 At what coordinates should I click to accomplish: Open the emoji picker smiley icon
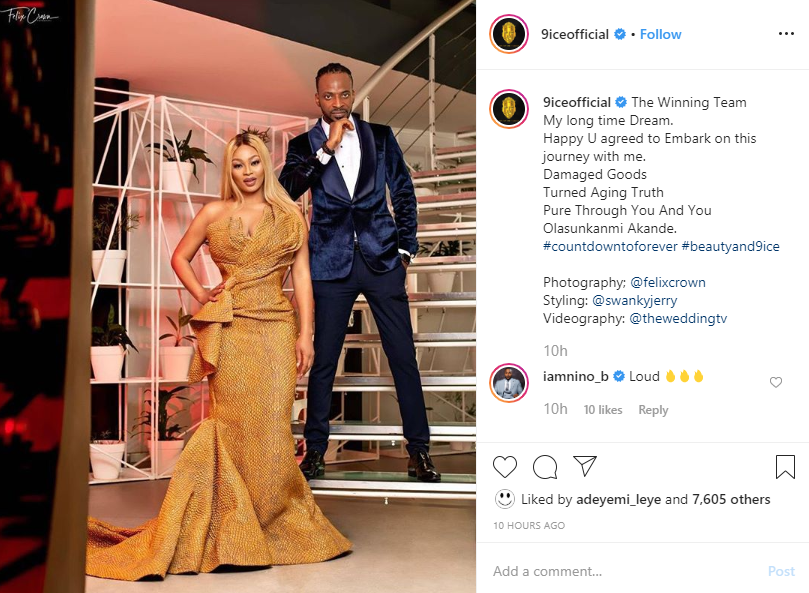[505, 499]
